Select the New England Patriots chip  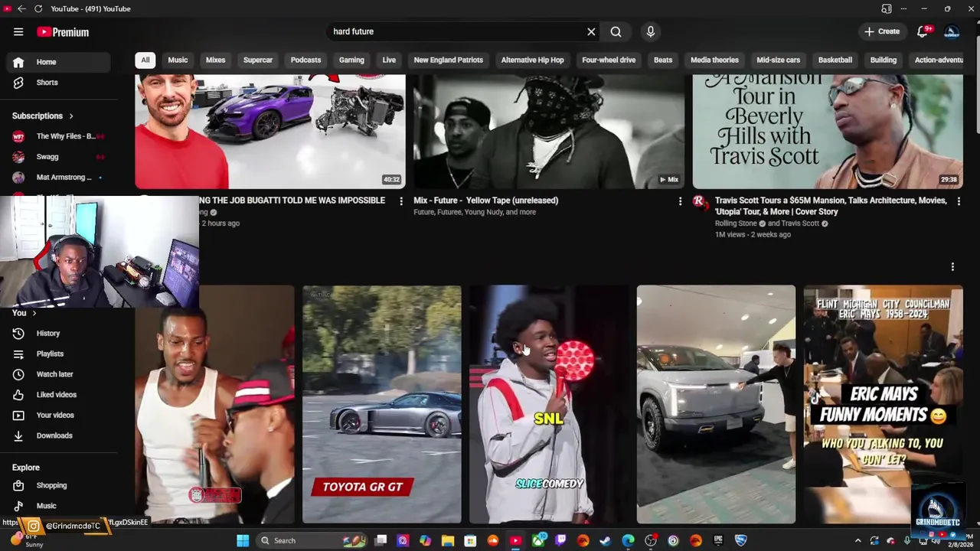pyautogui.click(x=448, y=60)
